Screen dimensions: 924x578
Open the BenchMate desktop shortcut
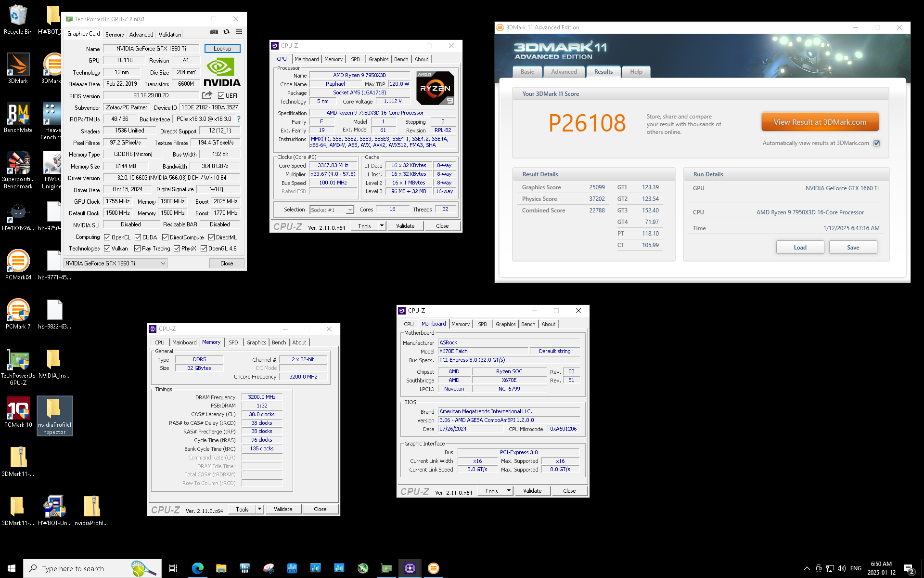(x=18, y=118)
